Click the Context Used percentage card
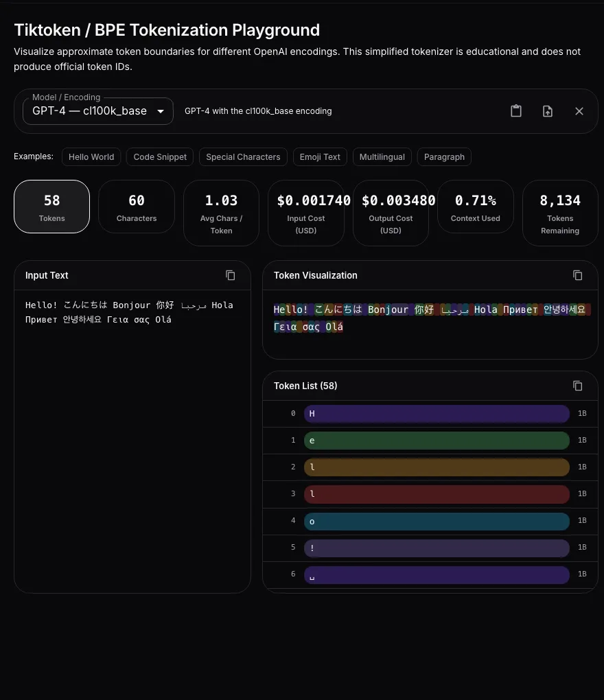 [x=476, y=207]
